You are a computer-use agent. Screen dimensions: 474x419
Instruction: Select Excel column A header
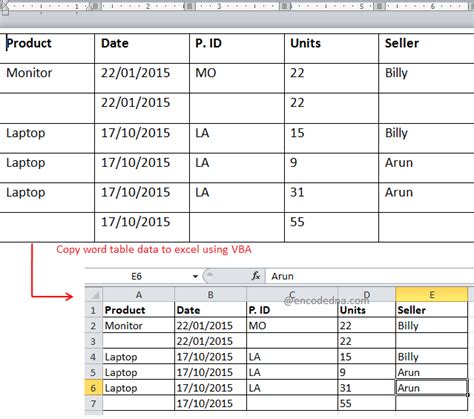click(139, 295)
